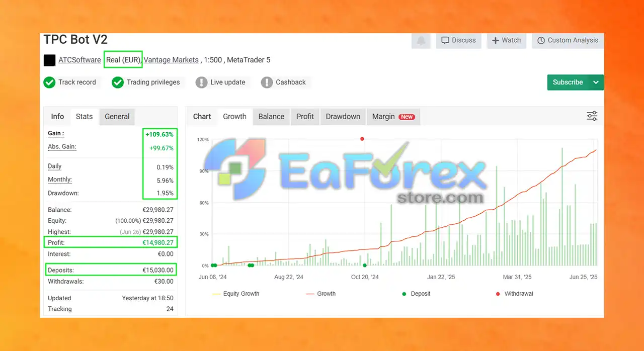
Task: Click the green deposit dot near Oct 20, '24
Action: (365, 265)
